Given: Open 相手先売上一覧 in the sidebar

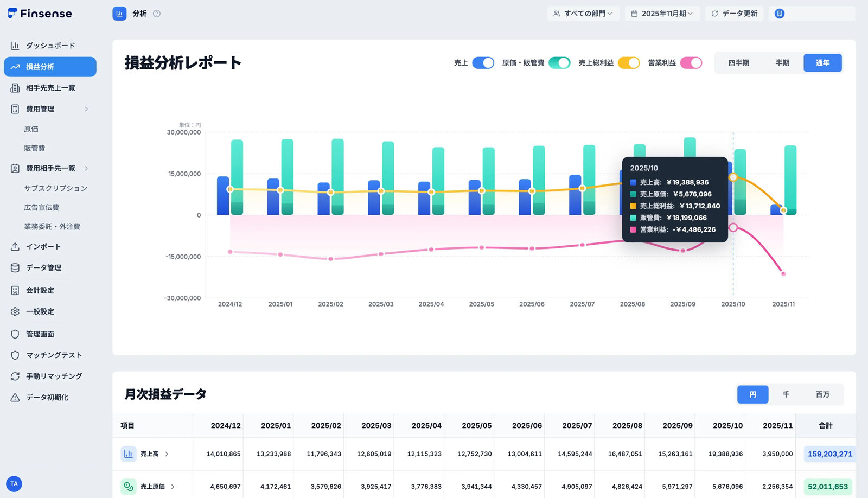Looking at the screenshot, I should coord(50,88).
